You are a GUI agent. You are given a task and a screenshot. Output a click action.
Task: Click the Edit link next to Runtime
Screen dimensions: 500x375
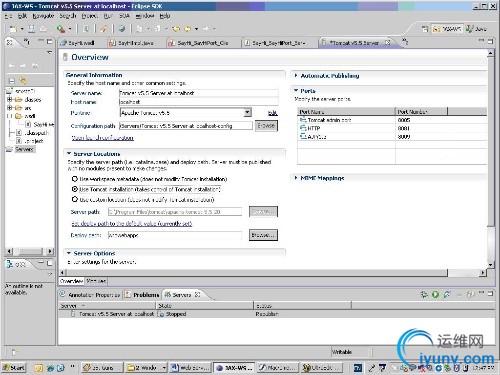pyautogui.click(x=273, y=113)
